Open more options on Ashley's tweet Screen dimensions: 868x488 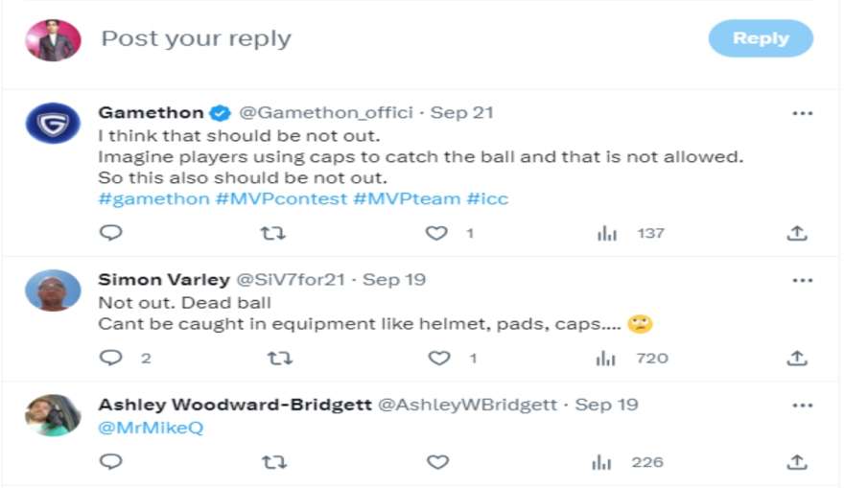[802, 405]
